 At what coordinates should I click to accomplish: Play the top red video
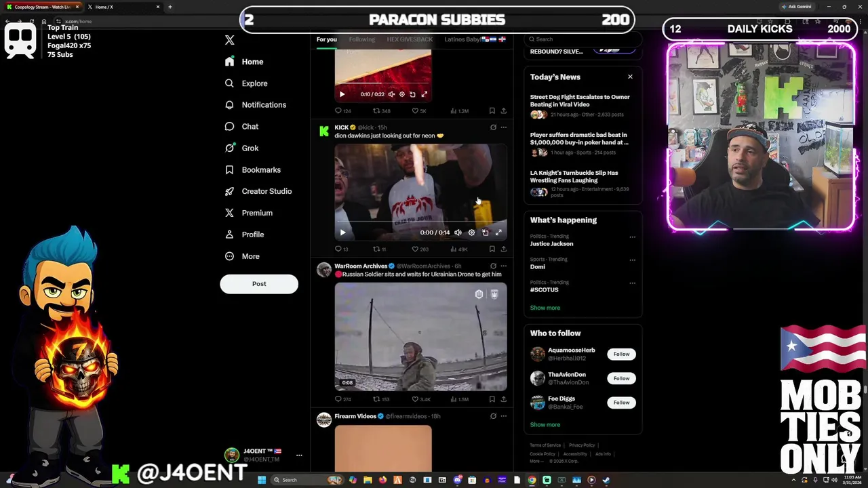(x=342, y=94)
